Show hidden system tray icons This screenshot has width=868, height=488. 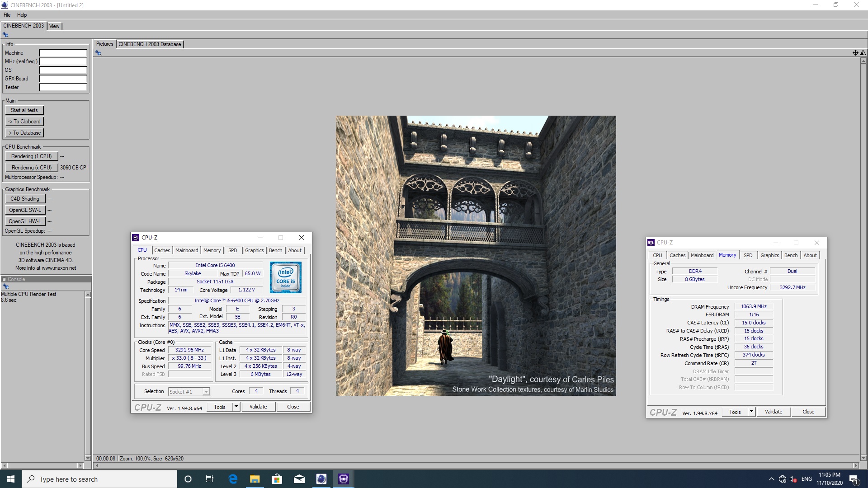point(771,479)
